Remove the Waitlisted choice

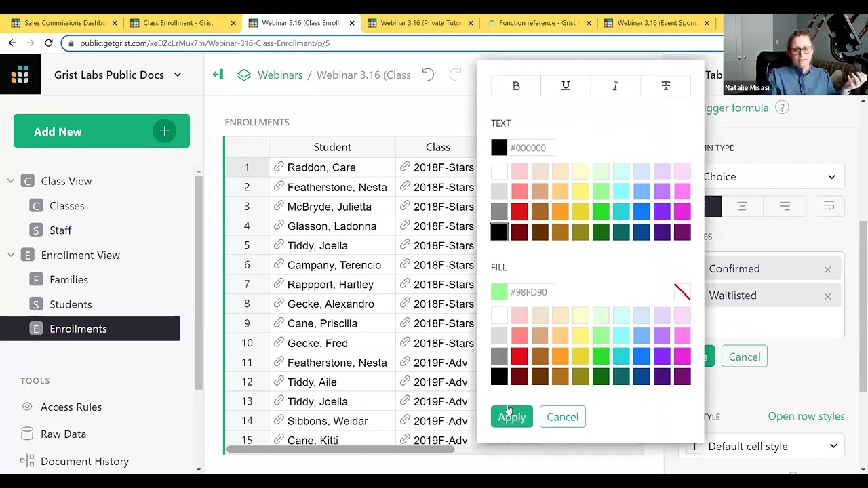(x=827, y=296)
